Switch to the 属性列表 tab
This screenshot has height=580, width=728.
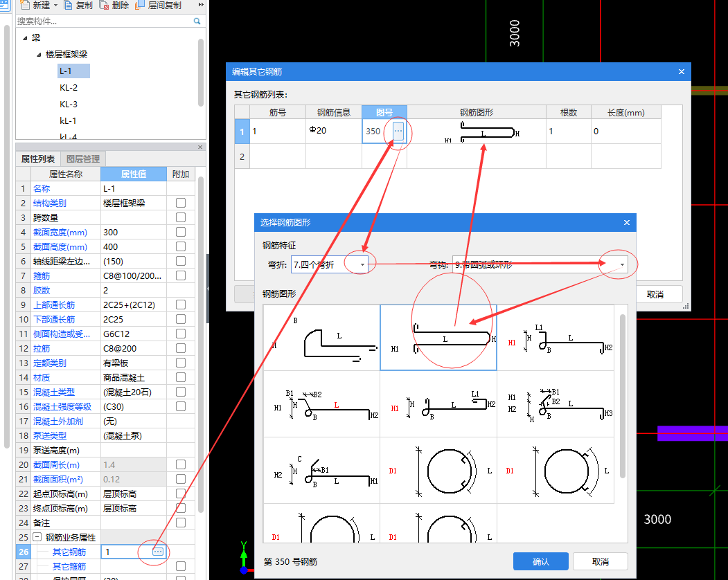[x=38, y=158]
